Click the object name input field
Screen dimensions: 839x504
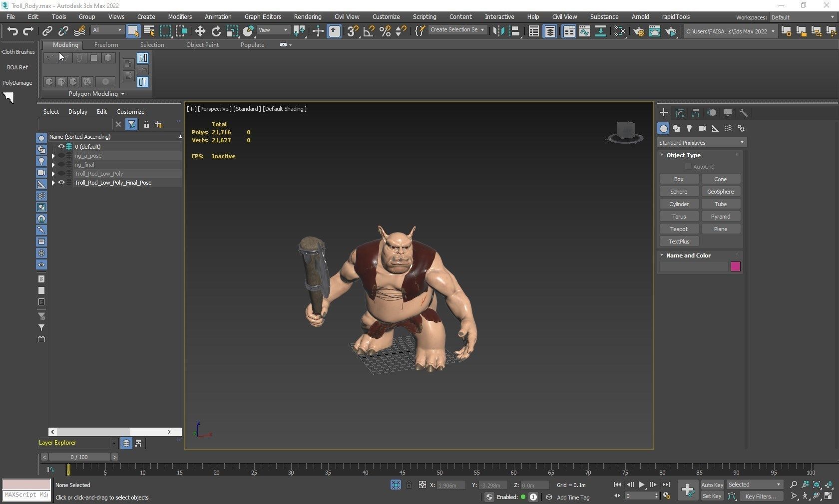tap(694, 266)
